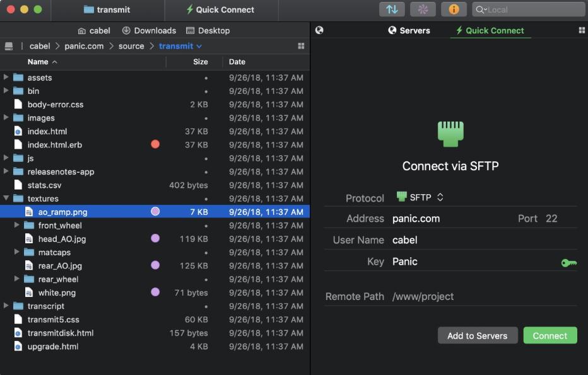Switch the local pane to grid view
Screen dimensions: 588x375
[301, 46]
